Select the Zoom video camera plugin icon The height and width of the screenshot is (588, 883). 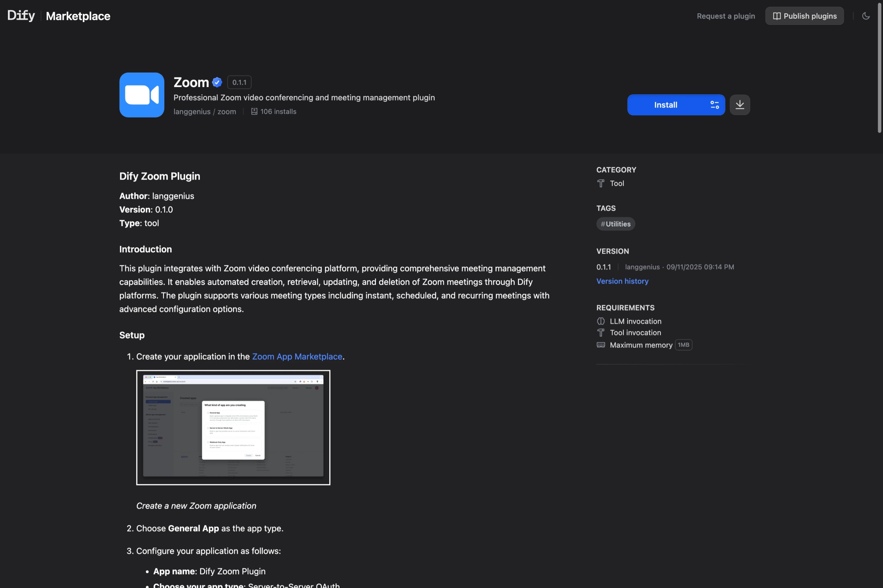[142, 95]
